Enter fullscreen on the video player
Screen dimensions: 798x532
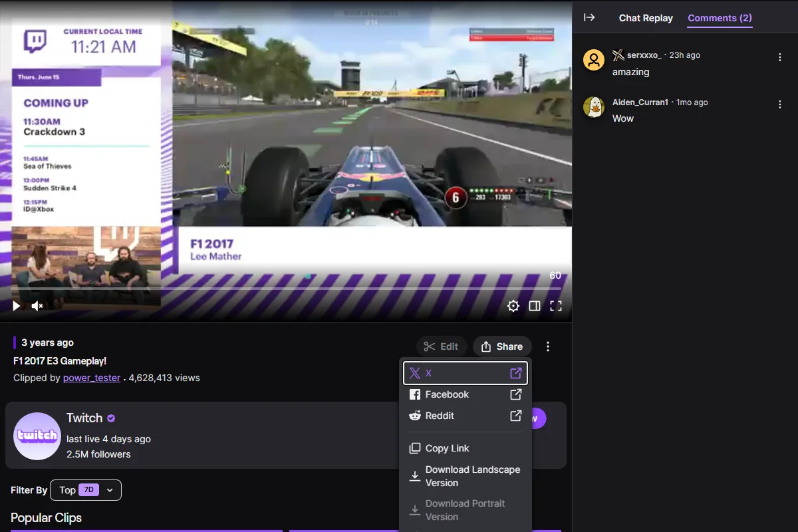click(x=555, y=306)
